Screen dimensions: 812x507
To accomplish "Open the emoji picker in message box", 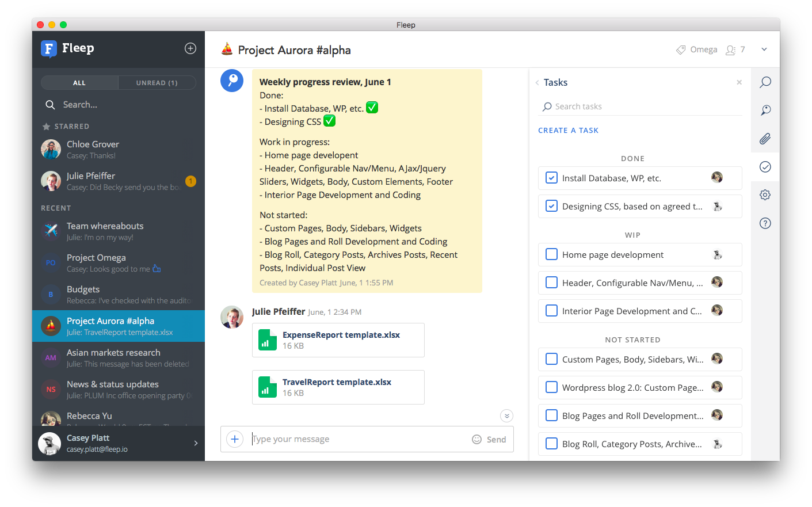I will 476,439.
